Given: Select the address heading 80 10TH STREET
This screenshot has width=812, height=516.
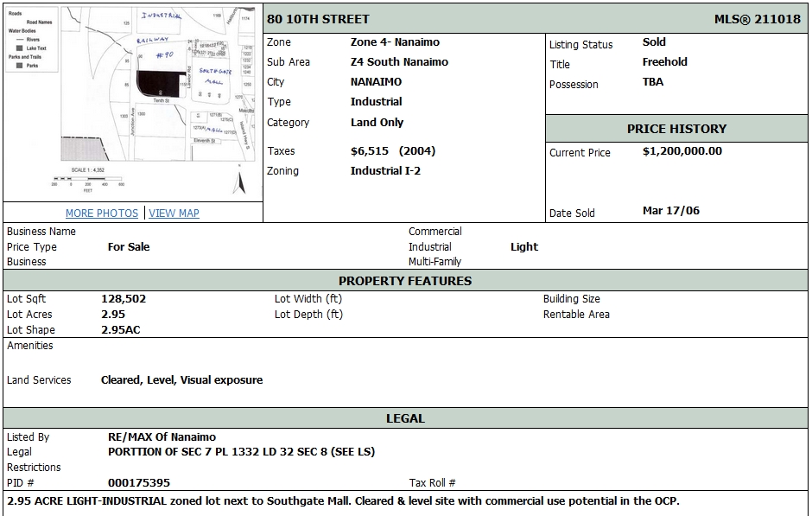Looking at the screenshot, I should click(x=318, y=19).
